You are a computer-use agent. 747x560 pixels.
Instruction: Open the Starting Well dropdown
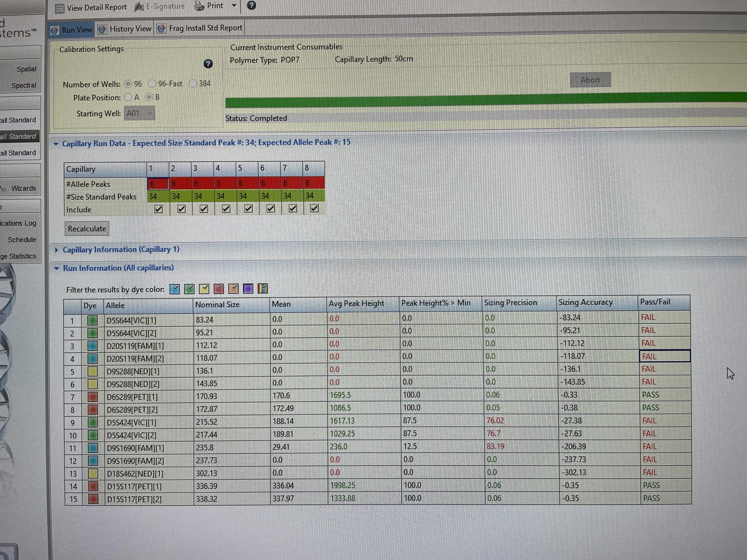coord(140,113)
